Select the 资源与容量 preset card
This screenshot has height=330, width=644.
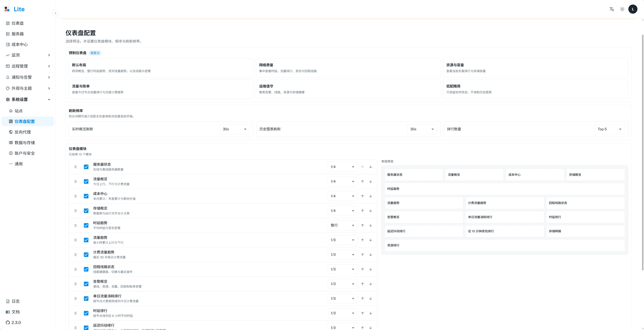click(x=535, y=68)
